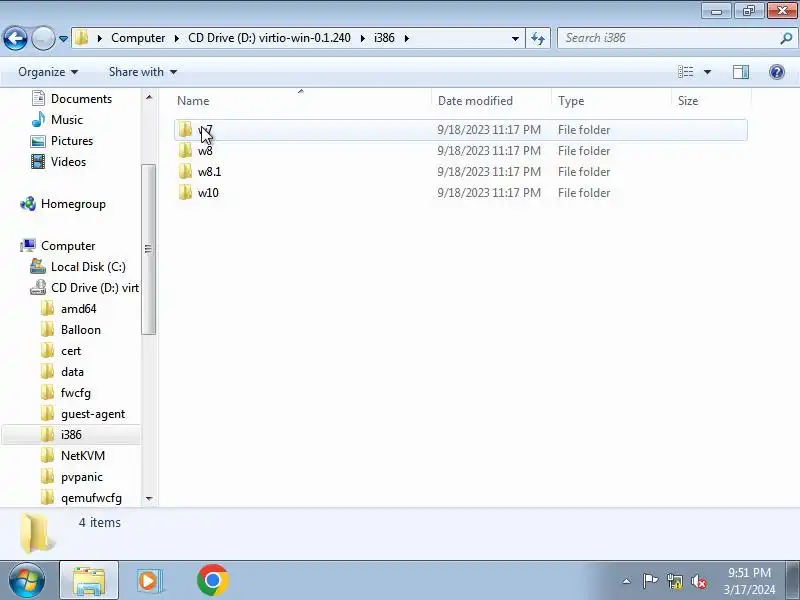The height and width of the screenshot is (600, 800).
Task: Open address bar previous locations dropdown
Action: pos(515,38)
